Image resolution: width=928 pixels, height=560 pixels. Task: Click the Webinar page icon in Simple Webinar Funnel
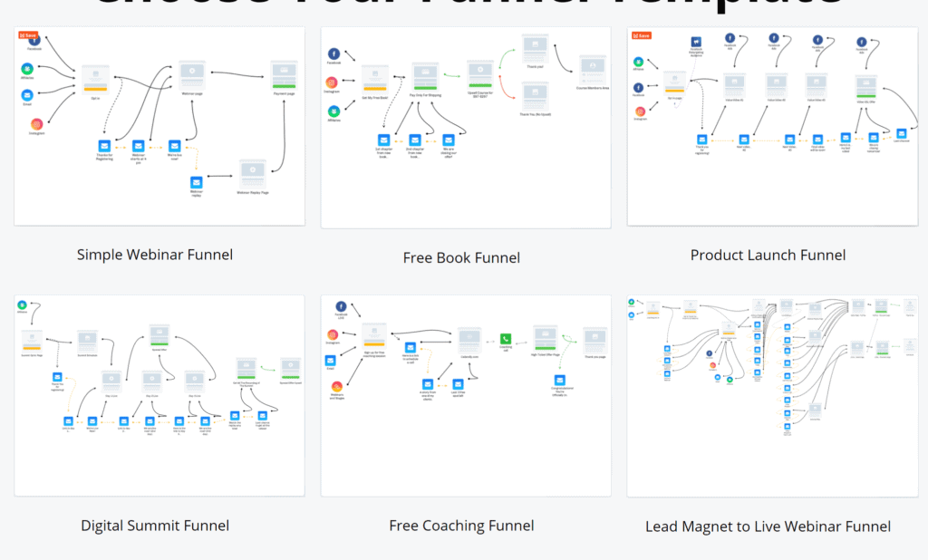pos(192,74)
